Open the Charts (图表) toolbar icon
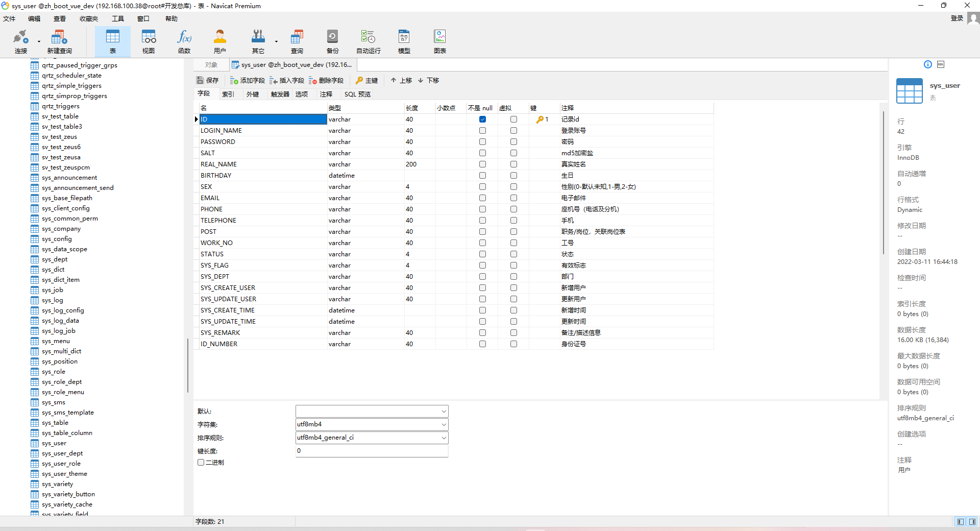 [440, 41]
